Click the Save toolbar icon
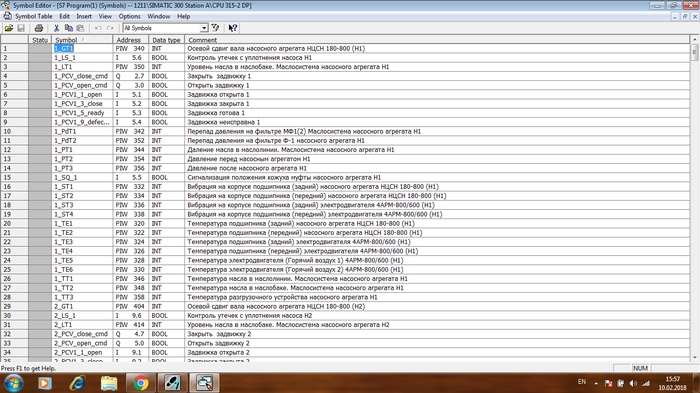The width and height of the screenshot is (700, 393). tap(21, 28)
